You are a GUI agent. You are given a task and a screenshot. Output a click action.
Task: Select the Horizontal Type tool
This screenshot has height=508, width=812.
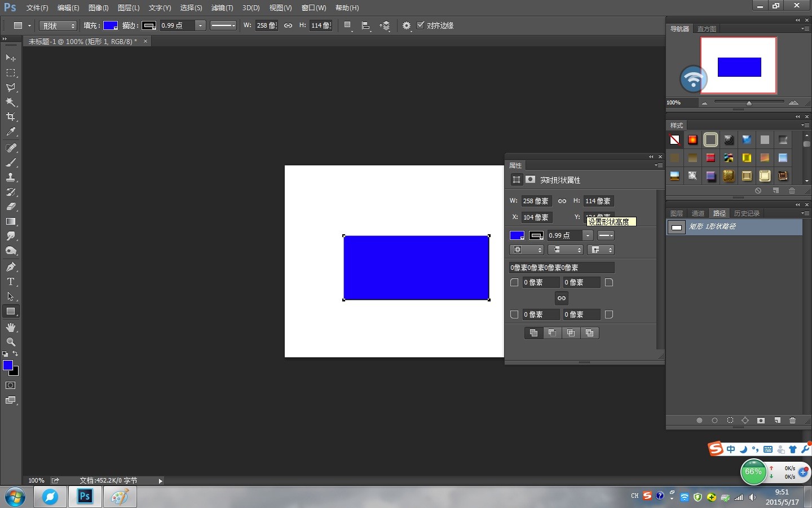point(11,282)
